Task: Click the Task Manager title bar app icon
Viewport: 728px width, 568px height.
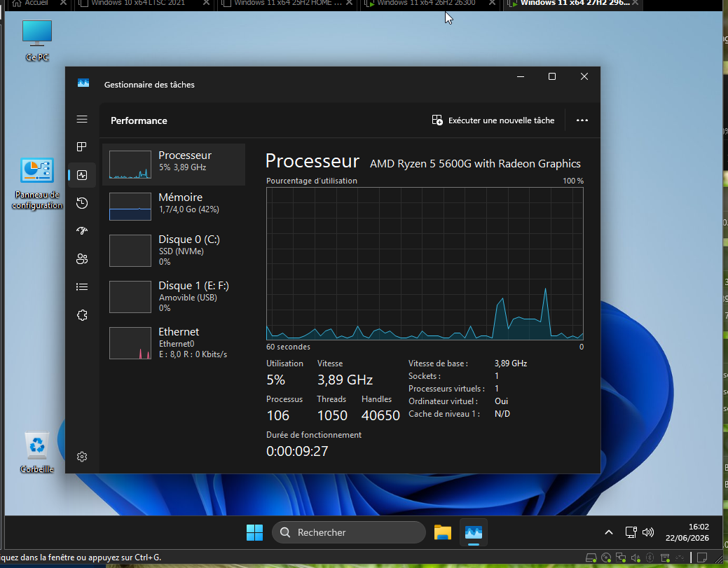Action: pyautogui.click(x=83, y=83)
